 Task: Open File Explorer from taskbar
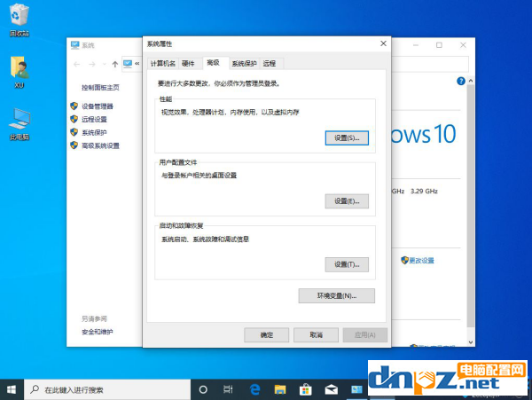click(280, 389)
